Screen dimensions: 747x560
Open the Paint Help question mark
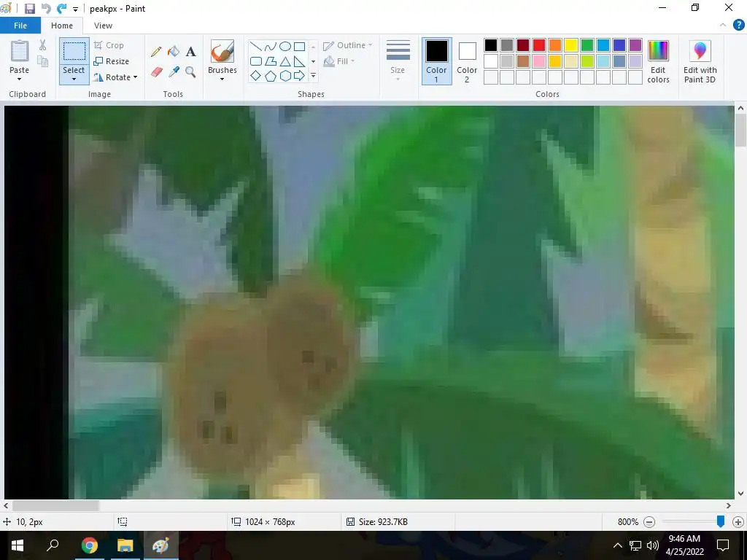pos(738,26)
